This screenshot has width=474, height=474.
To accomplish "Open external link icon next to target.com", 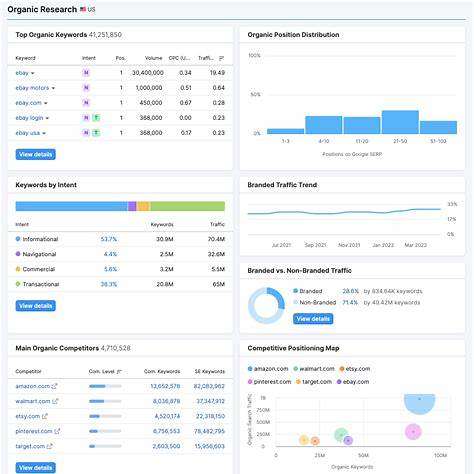I will 49,446.
